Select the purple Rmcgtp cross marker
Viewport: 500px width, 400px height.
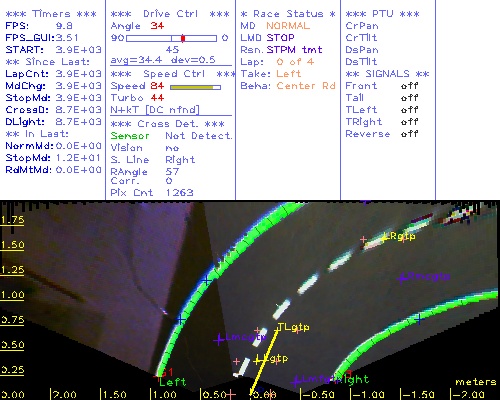click(x=402, y=278)
